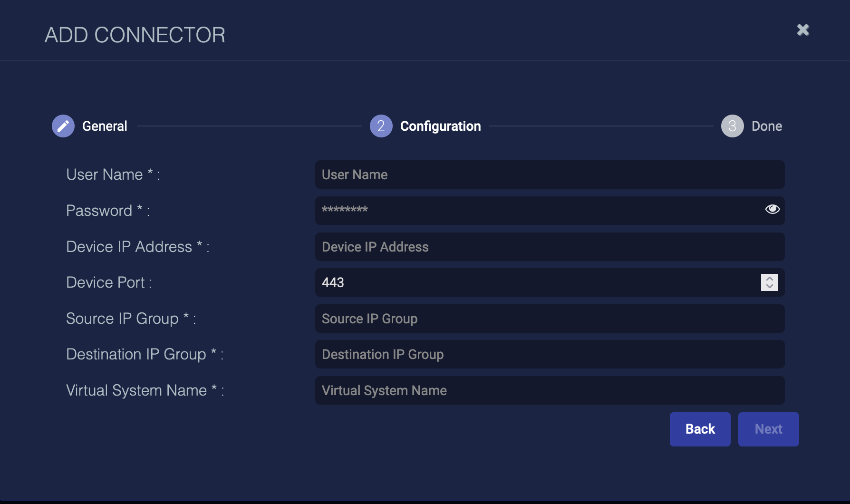Click the Destination IP Group input

tap(549, 354)
